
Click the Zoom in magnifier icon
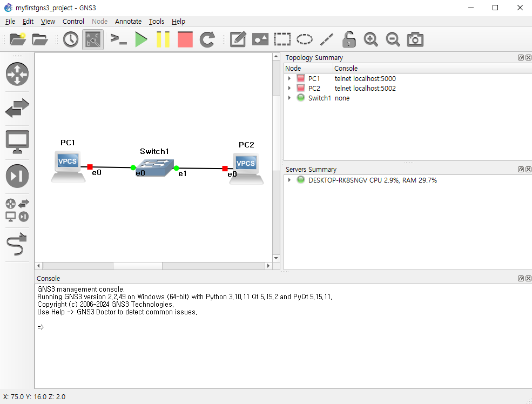point(371,39)
